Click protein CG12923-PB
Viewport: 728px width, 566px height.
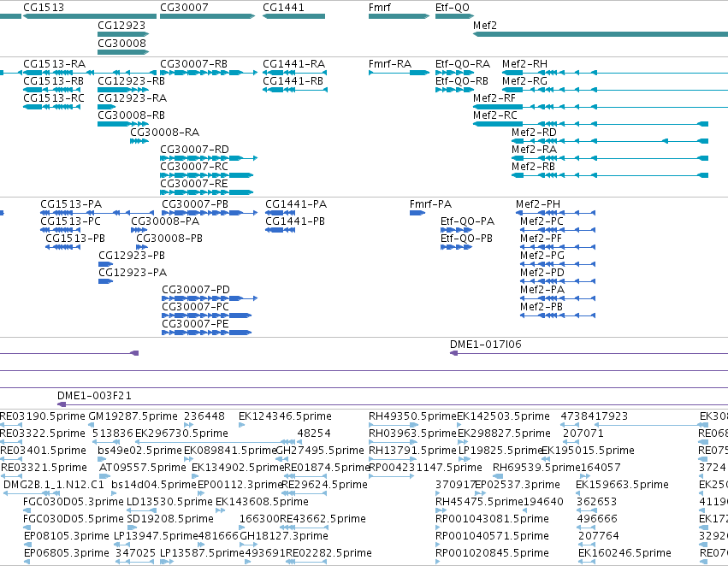click(x=132, y=256)
